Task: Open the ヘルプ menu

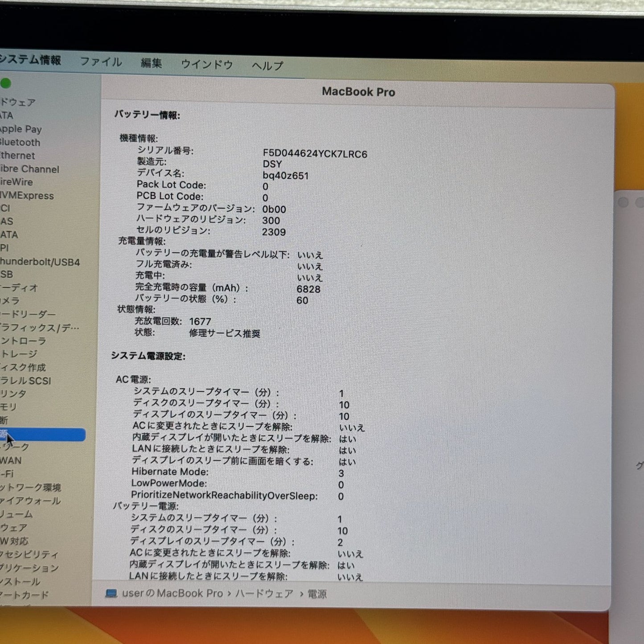Action: [x=267, y=66]
